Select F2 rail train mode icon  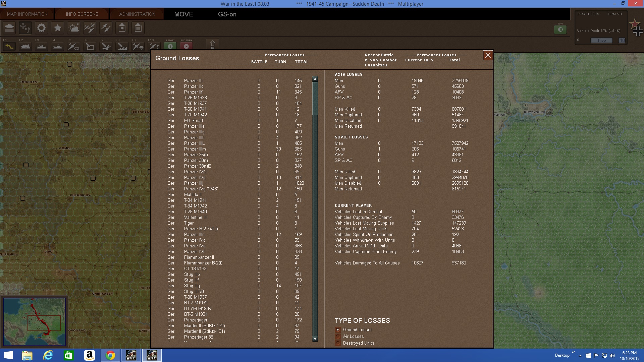pyautogui.click(x=25, y=46)
